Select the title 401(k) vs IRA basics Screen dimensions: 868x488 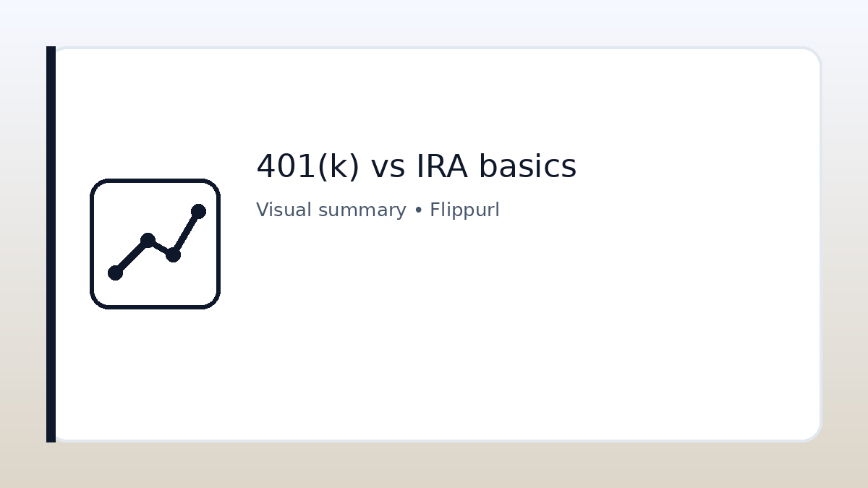tap(416, 166)
